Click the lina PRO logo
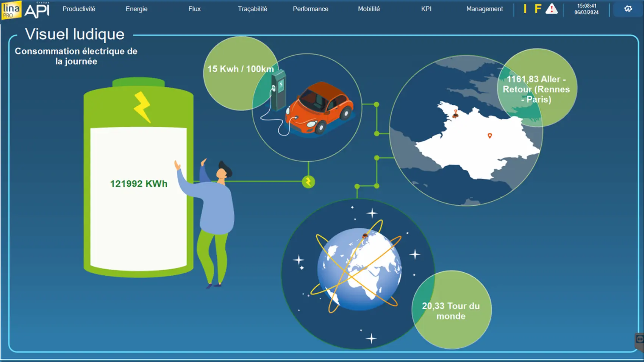 tap(11, 9)
